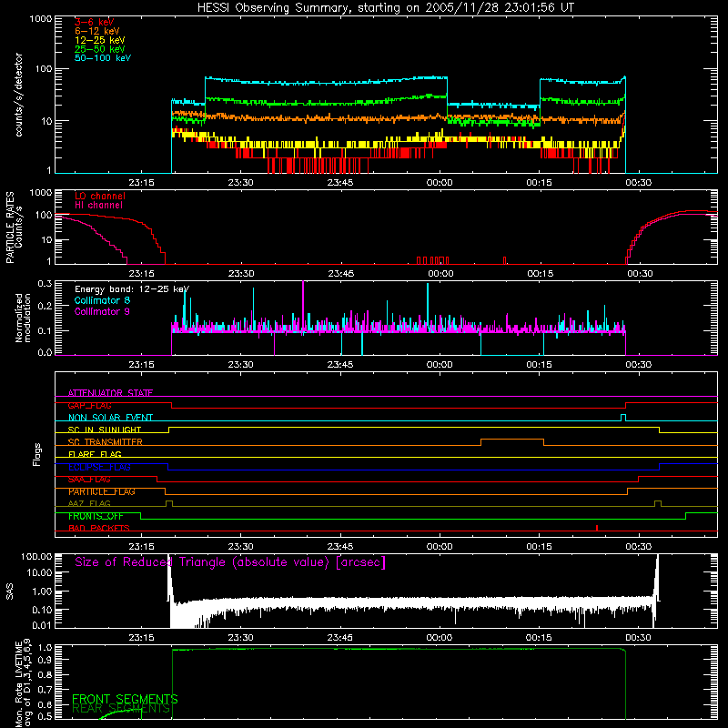Click the red BAD_PACKETS spike marker
728x728 pixels.
(597, 528)
